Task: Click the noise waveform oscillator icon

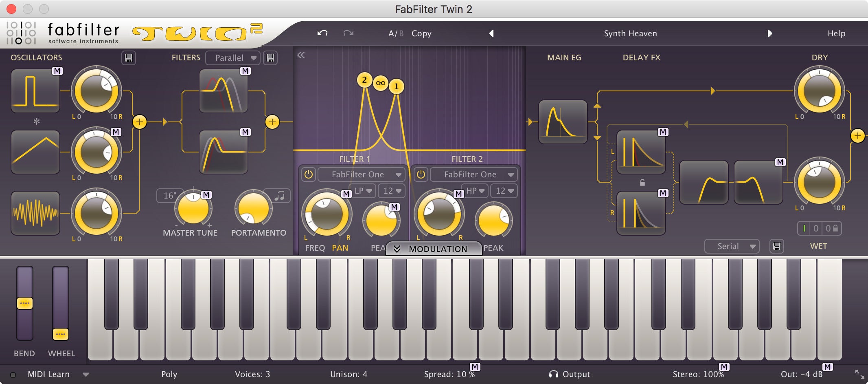Action: pyautogui.click(x=35, y=213)
